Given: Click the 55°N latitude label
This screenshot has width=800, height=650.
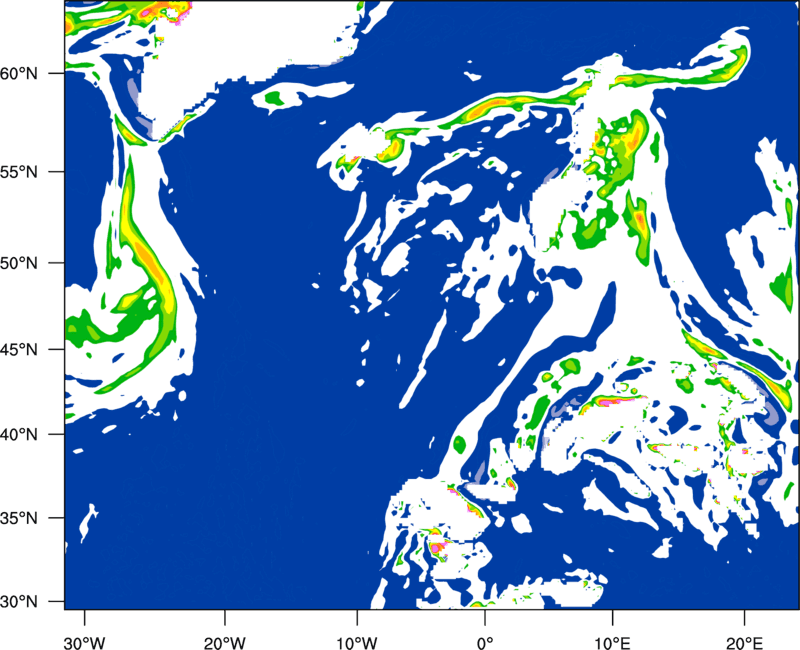Looking at the screenshot, I should [19, 172].
